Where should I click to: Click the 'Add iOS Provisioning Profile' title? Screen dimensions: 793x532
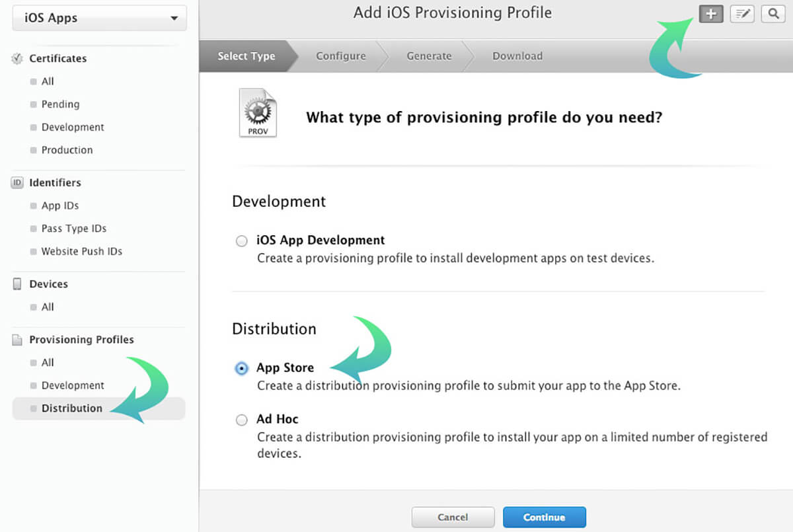[453, 13]
